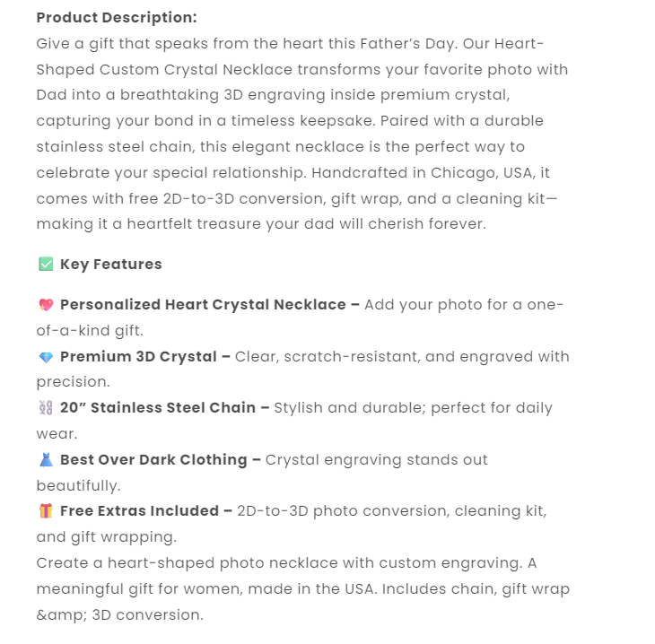Screen dimensions: 655x644
Task: Click the bold 20” Stainless Steel Chain label
Action: point(158,408)
